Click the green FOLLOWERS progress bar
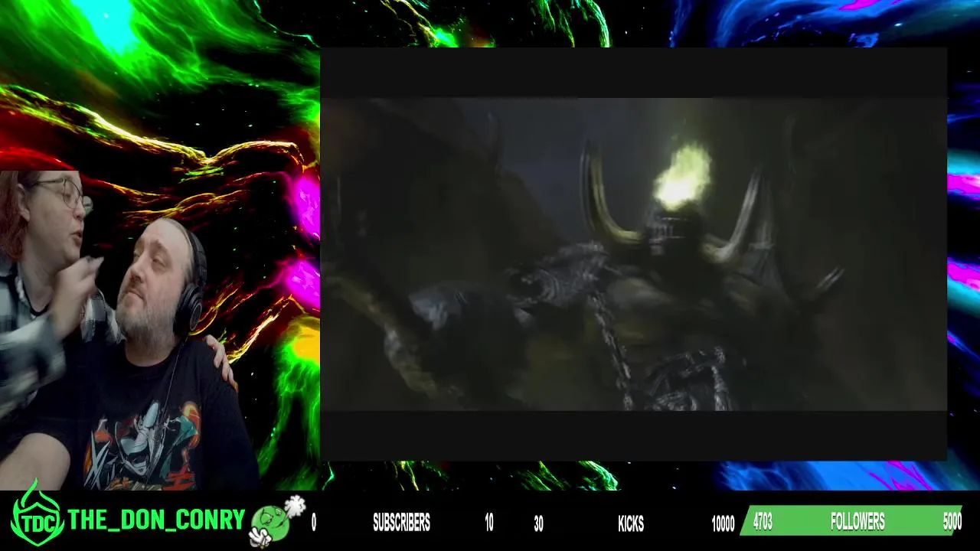The height and width of the screenshot is (551, 980). pos(851,520)
